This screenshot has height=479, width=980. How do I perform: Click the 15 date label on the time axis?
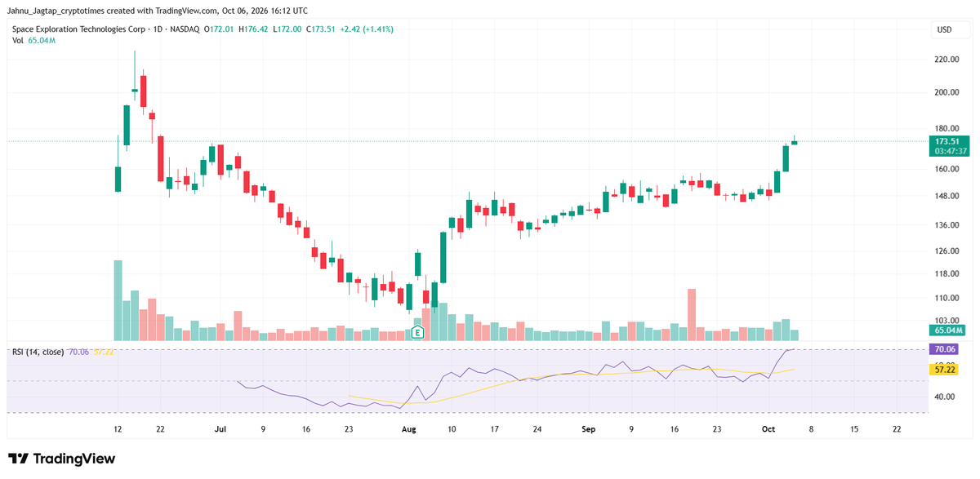pyautogui.click(x=854, y=428)
